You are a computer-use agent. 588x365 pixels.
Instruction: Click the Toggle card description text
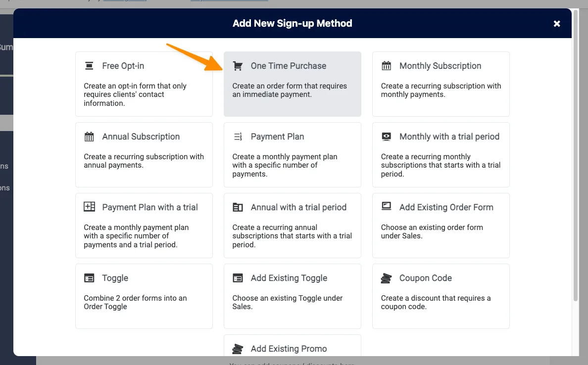(135, 302)
